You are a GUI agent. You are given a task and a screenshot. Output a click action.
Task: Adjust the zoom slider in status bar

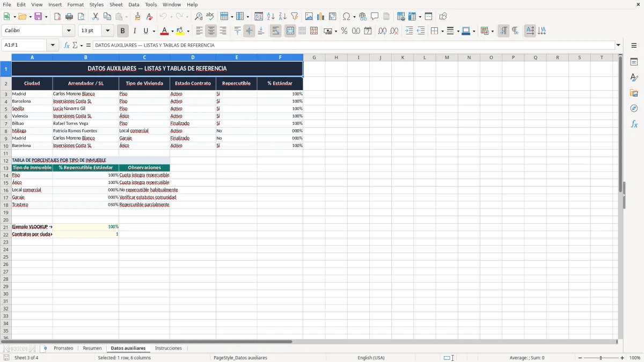pos(601,358)
